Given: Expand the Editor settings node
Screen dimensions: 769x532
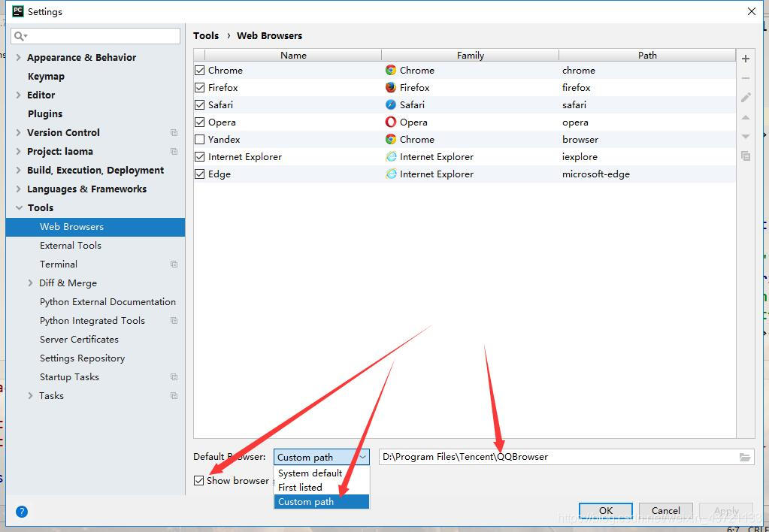Looking at the screenshot, I should [x=18, y=95].
